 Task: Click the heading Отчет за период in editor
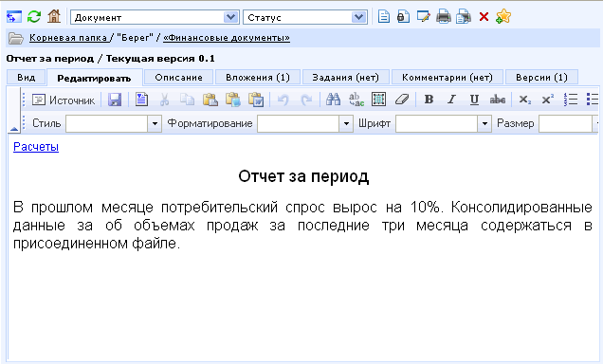pos(303,176)
